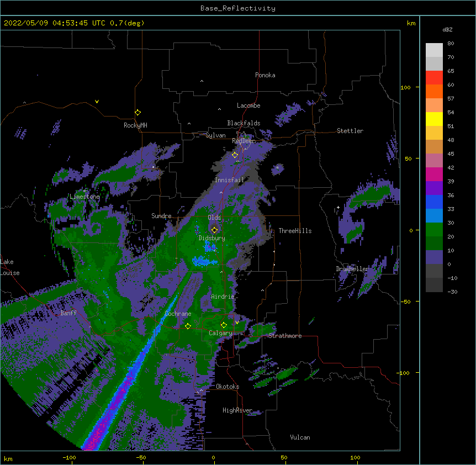Viewport: 476px width, 465px height.
Task: Click the yellow station marker south of RedDeer
Action: point(235,155)
